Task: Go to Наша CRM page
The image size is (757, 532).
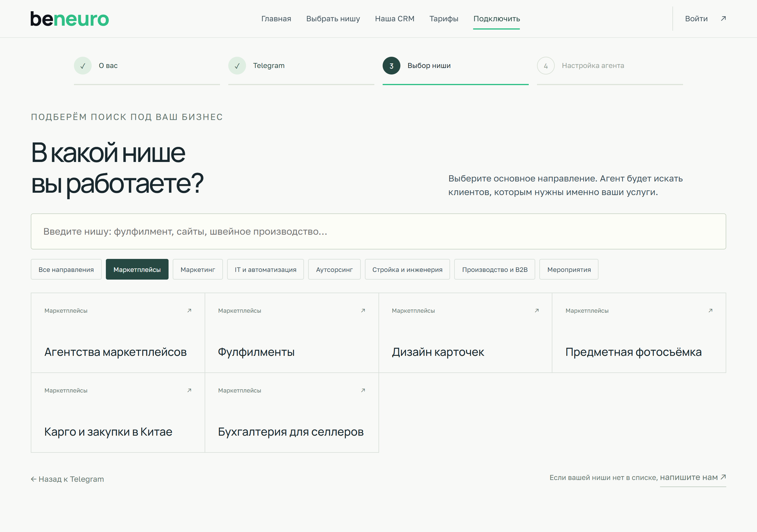Action: tap(395, 19)
